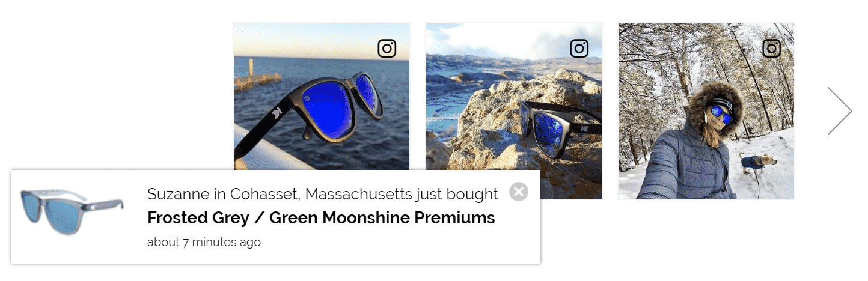Click "Suzanne in Cohasset, Massachusetts just bought" text
Image resolution: width=868 pixels, height=281 pixels.
[322, 194]
